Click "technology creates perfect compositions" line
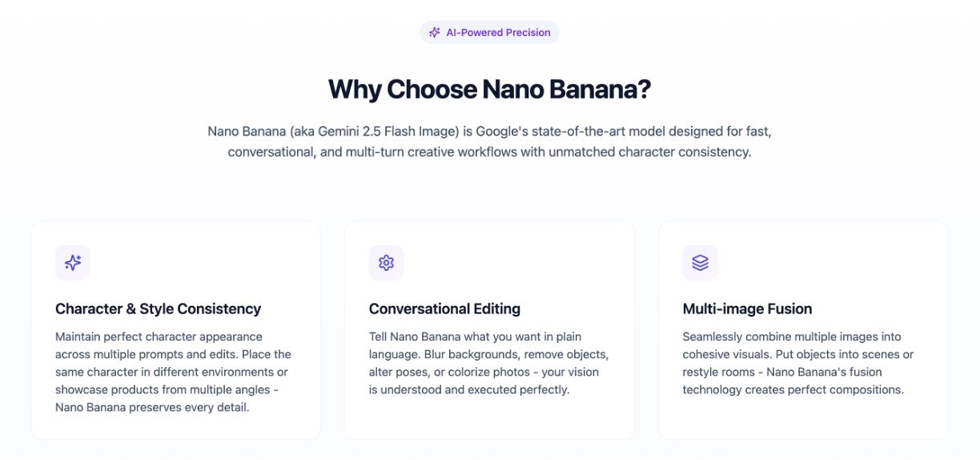980x460 pixels. [x=793, y=390]
